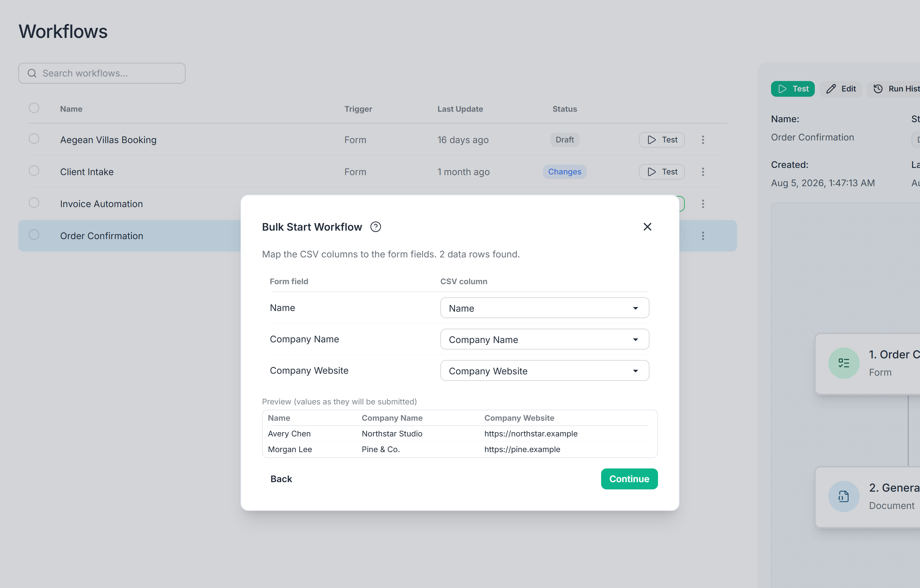Click the 16 days ago cell

pyautogui.click(x=463, y=140)
